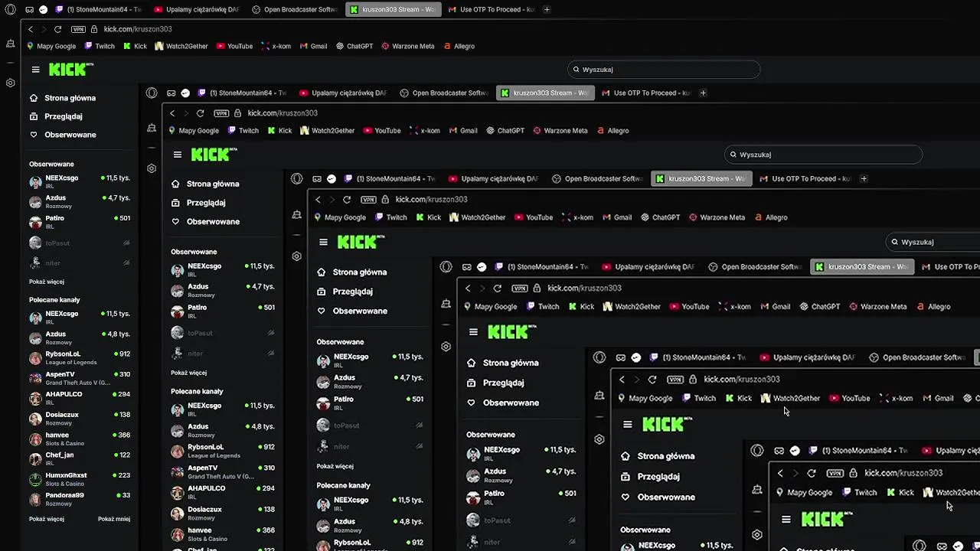Open the Watch2Gether bookmark in the outermost bookmarks bar
980x551 pixels.
(x=181, y=46)
